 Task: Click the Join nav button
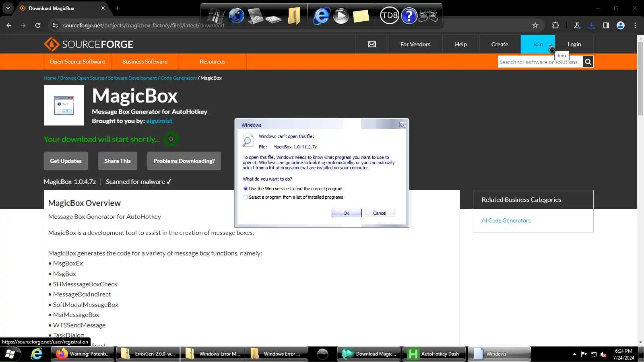(538, 44)
